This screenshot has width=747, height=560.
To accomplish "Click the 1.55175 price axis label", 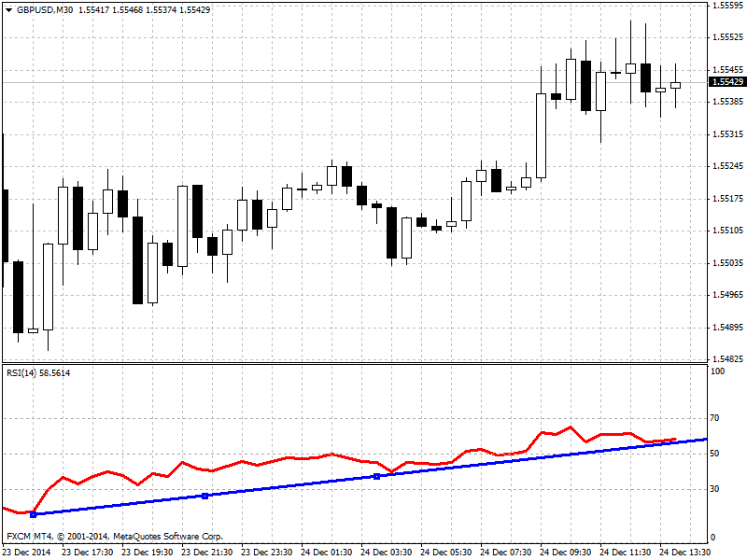I will 727,199.
